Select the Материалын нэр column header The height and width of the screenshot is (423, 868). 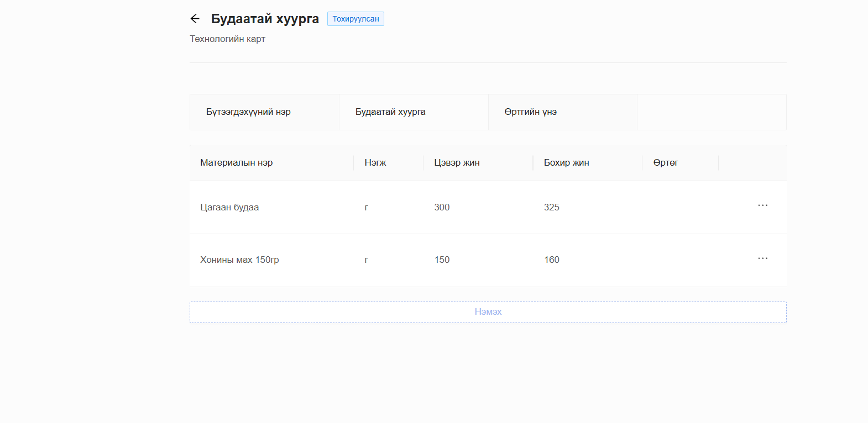(x=236, y=163)
